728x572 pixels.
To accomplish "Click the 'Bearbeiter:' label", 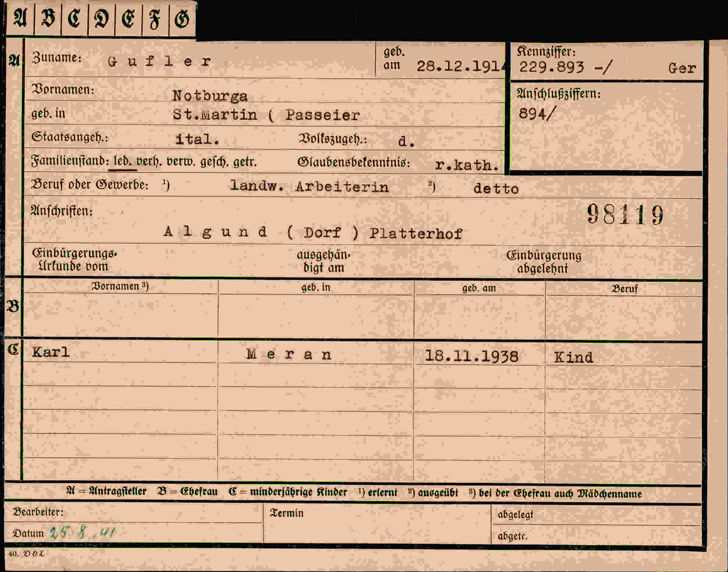I will coord(38,512).
